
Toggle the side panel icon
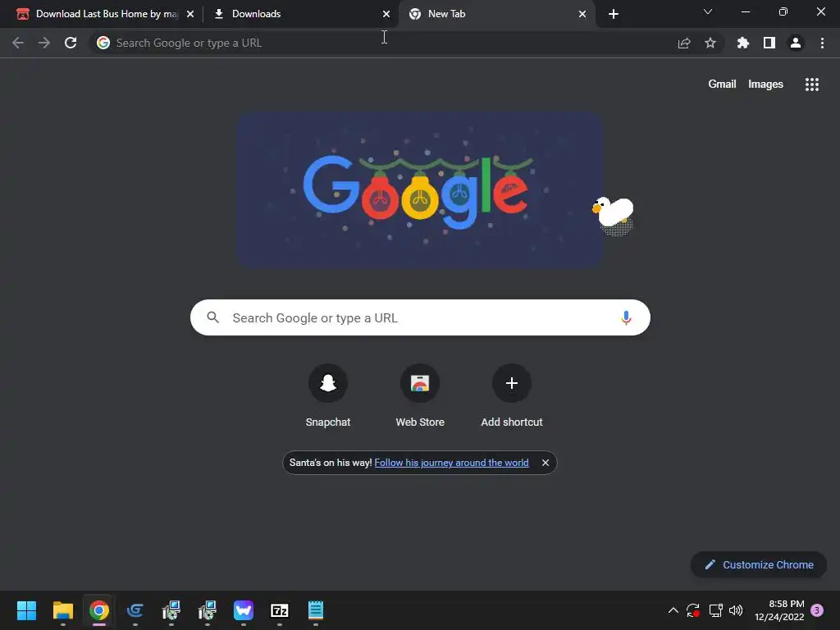769,43
